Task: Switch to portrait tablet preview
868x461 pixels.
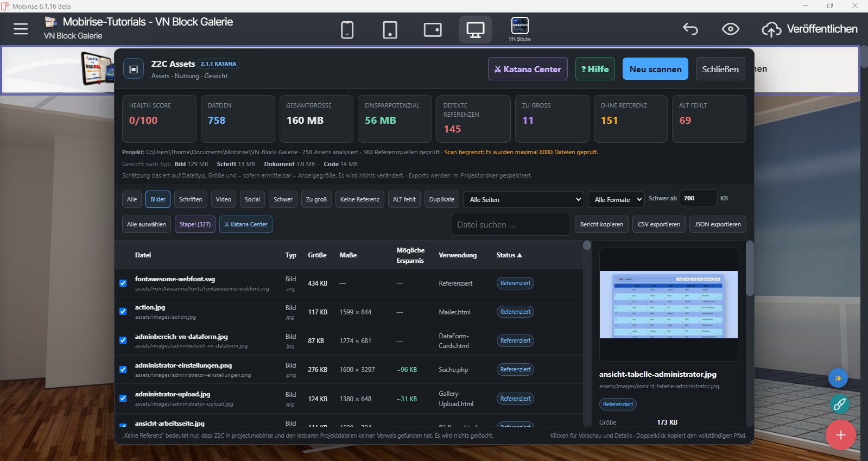Action: pos(390,29)
